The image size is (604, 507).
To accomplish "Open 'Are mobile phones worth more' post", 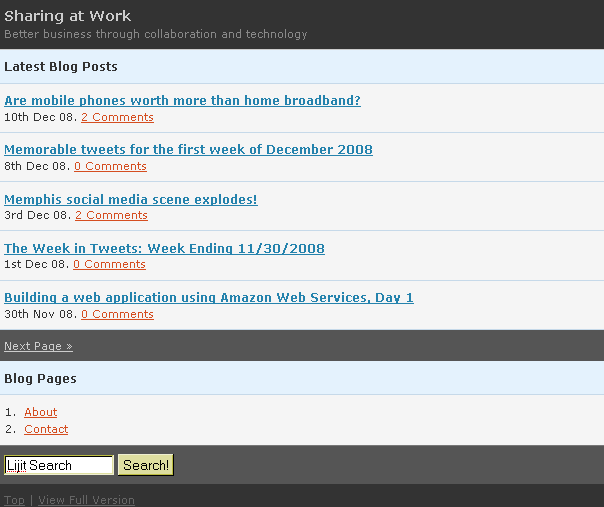I will pyautogui.click(x=182, y=101).
